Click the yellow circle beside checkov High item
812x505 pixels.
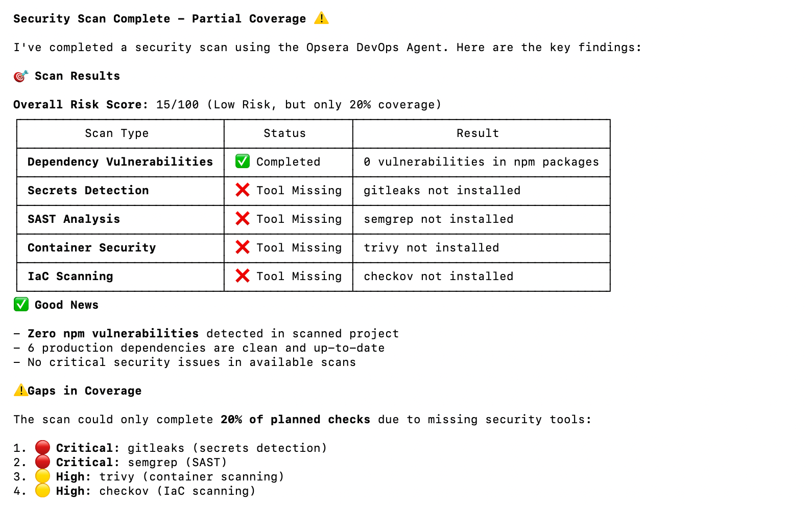42,491
